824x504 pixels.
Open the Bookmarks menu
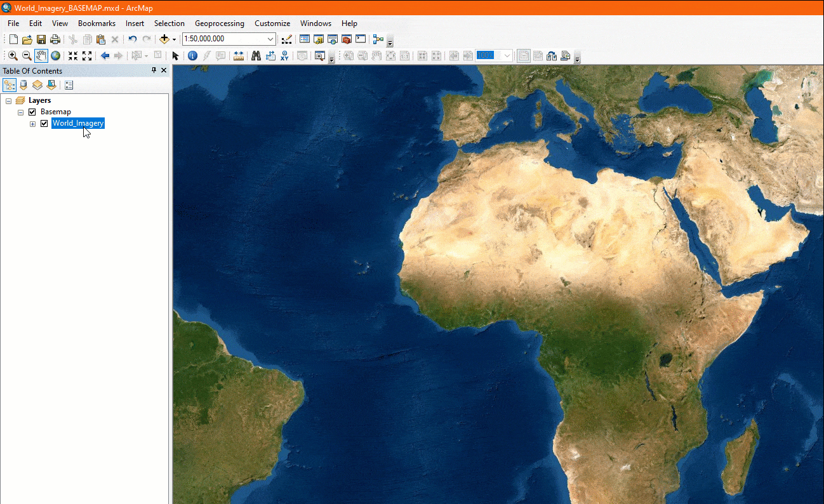coord(96,23)
